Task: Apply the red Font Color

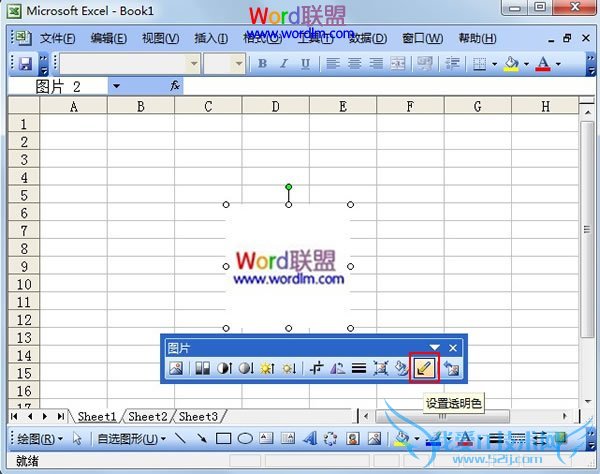Action: point(543,64)
